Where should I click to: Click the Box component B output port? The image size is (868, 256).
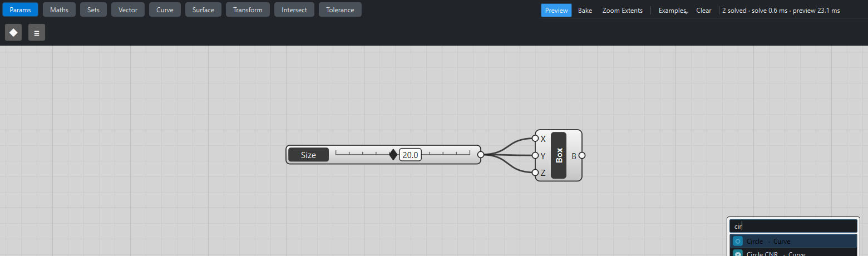click(x=582, y=155)
